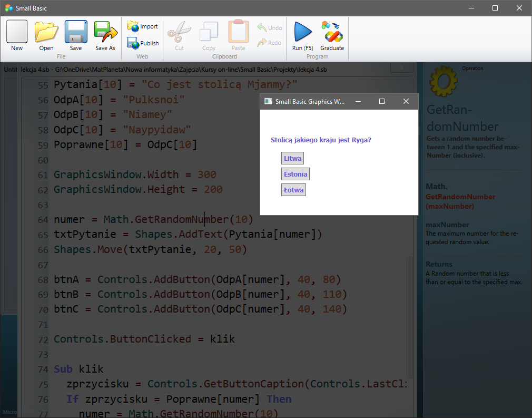Click line 74 Sub klik
This screenshot has height=418, width=532.
click(x=78, y=369)
